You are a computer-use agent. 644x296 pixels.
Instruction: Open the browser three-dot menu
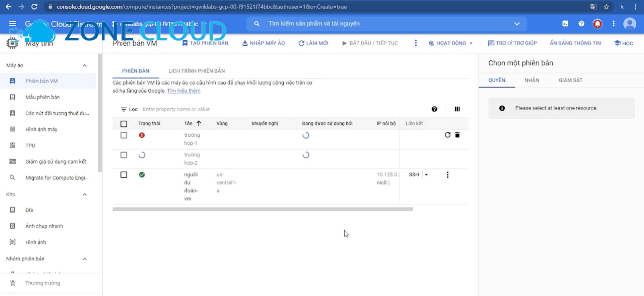click(x=636, y=7)
